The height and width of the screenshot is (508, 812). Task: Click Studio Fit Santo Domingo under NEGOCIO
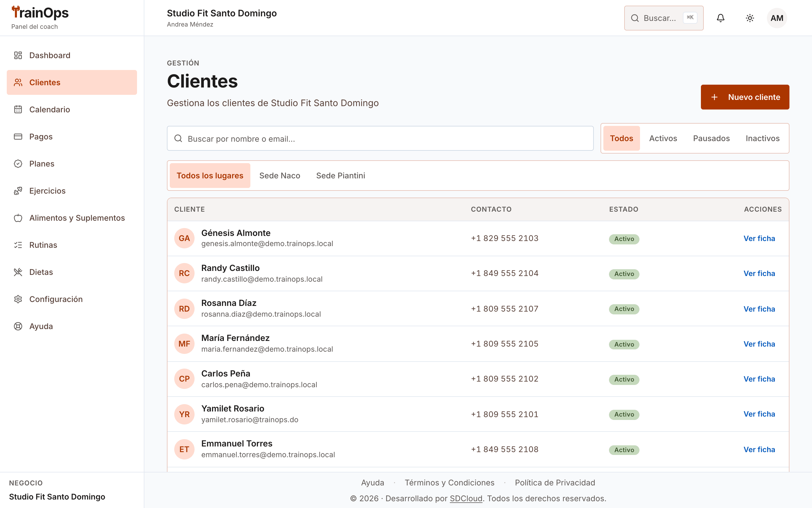(x=57, y=497)
